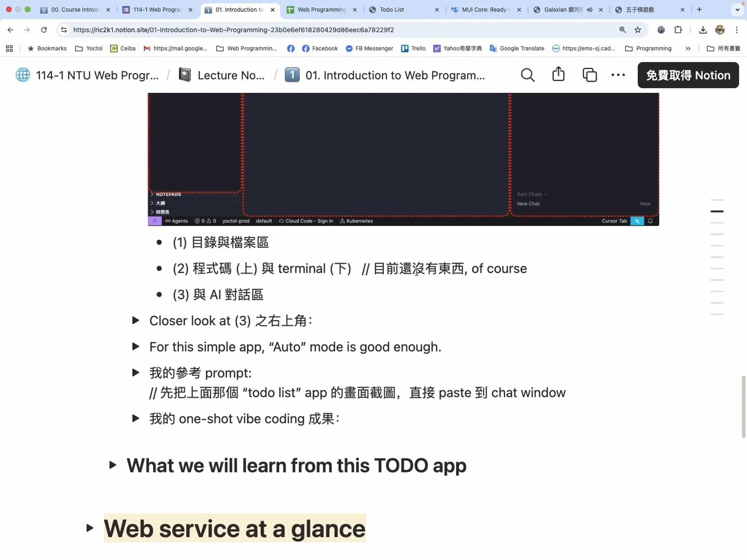Expand the "Web service at a glance" section
This screenshot has width=747, height=560.
[x=90, y=528]
